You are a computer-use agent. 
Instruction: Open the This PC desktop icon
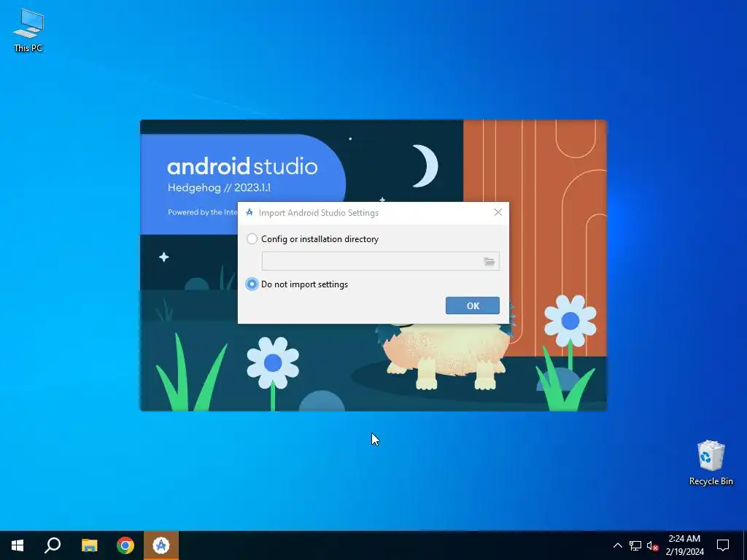pyautogui.click(x=28, y=30)
